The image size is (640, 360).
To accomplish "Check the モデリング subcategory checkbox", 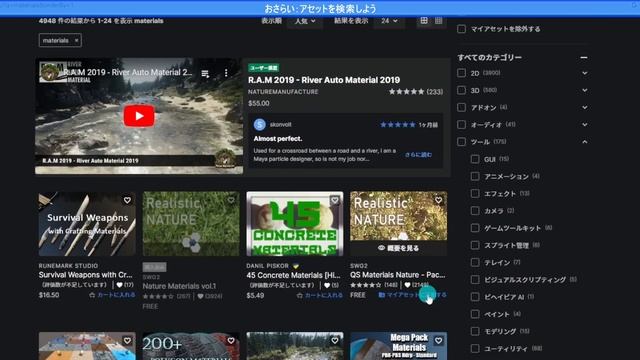I will [475, 331].
